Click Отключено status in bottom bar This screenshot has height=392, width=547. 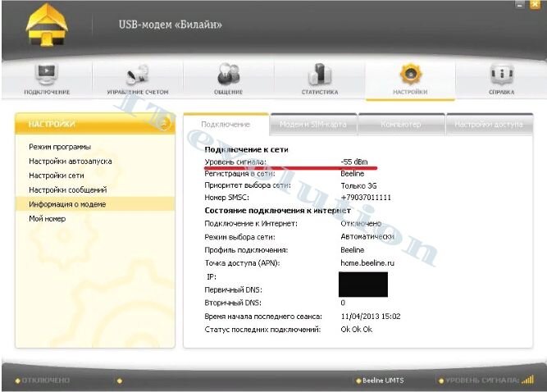pos(46,381)
